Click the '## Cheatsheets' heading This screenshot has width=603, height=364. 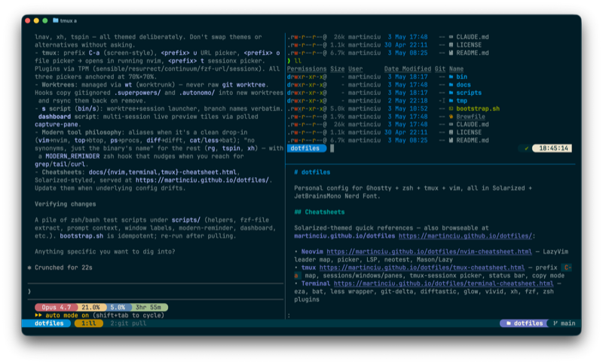(319, 213)
